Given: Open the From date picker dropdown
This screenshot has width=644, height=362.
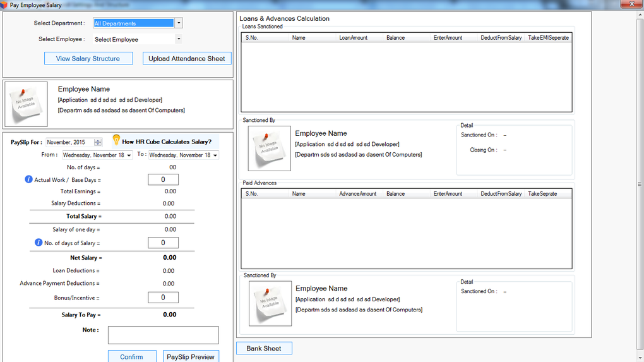Looking at the screenshot, I should coord(129,155).
